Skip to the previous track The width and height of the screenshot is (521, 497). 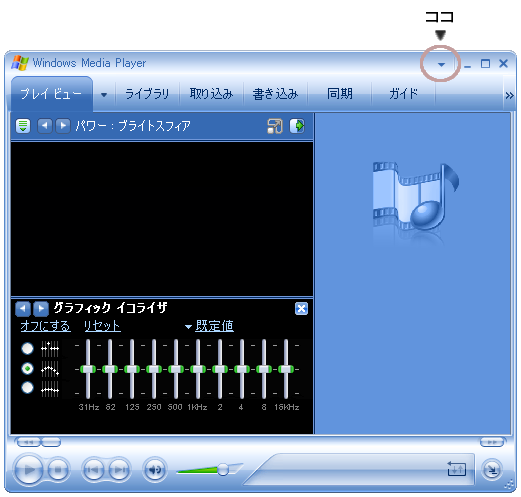point(93,470)
